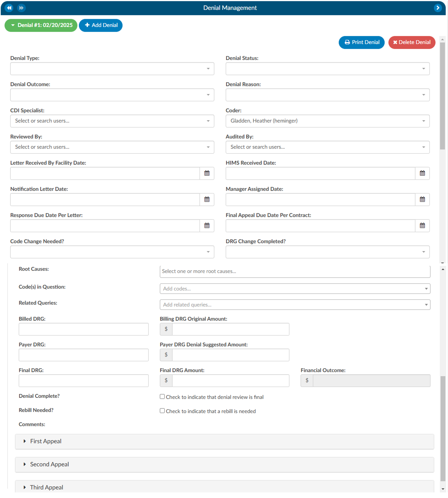The width and height of the screenshot is (448, 498).
Task: Open the Denial Reason dropdown
Action: coord(328,95)
